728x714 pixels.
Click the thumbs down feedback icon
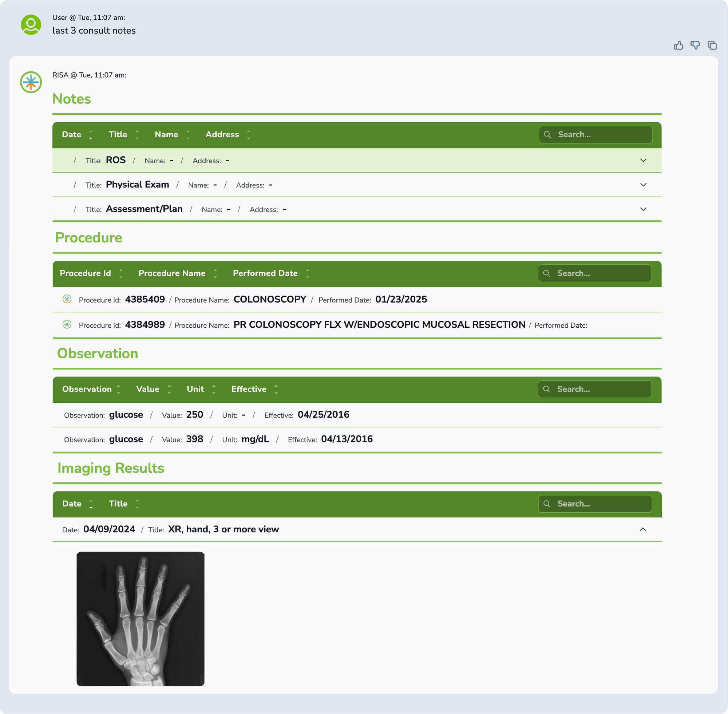(x=695, y=46)
